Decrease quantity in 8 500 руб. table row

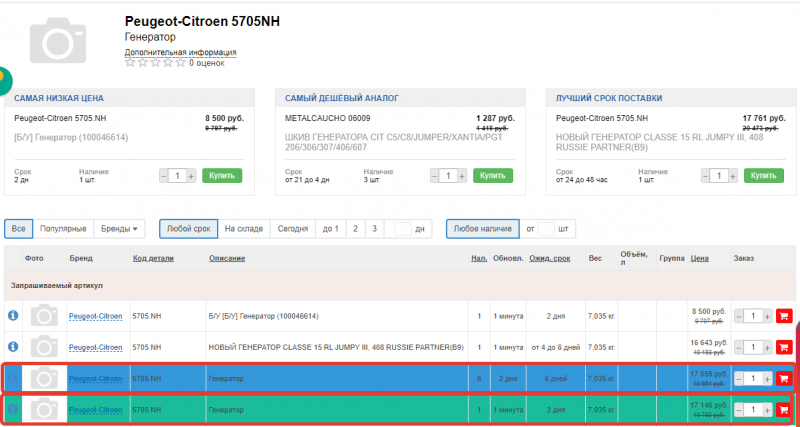(739, 316)
